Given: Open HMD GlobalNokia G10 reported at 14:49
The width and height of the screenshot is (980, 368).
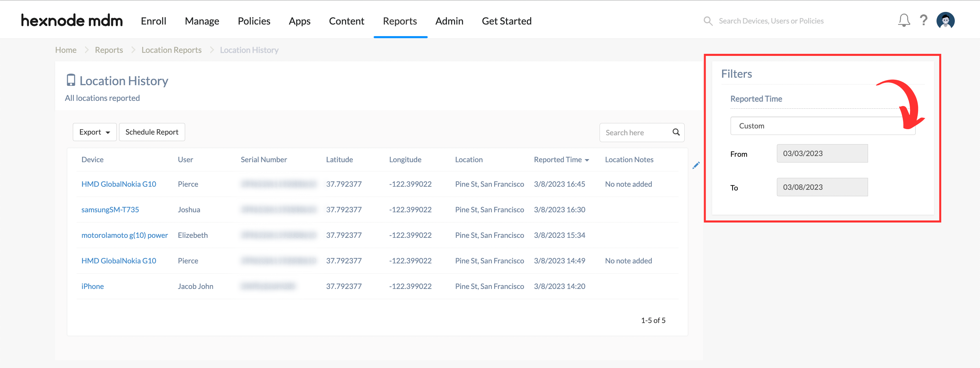Looking at the screenshot, I should 119,261.
